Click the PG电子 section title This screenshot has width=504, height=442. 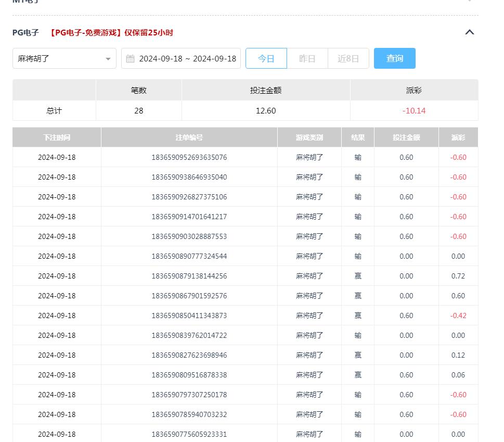[x=25, y=32]
